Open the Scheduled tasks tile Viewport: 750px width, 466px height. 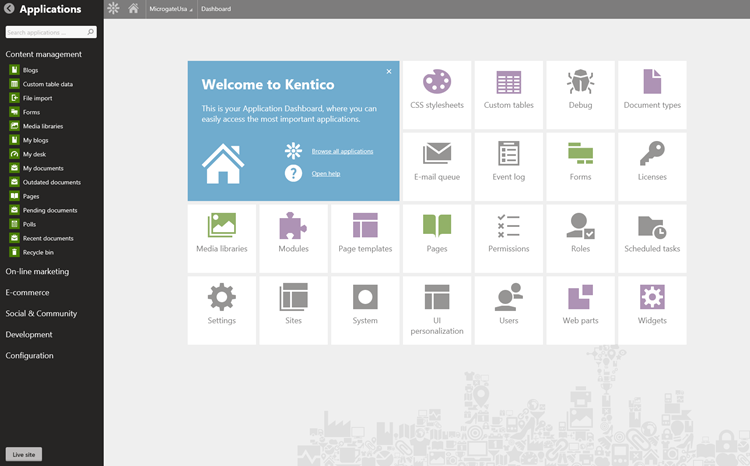(652, 238)
